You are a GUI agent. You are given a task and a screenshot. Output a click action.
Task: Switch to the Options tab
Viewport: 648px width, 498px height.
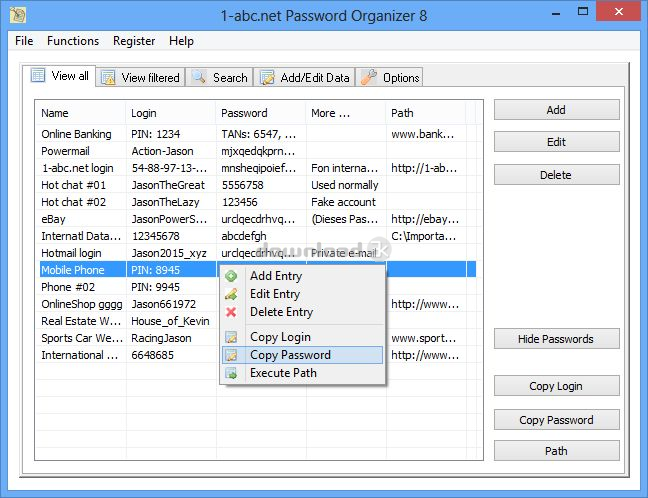coord(389,78)
